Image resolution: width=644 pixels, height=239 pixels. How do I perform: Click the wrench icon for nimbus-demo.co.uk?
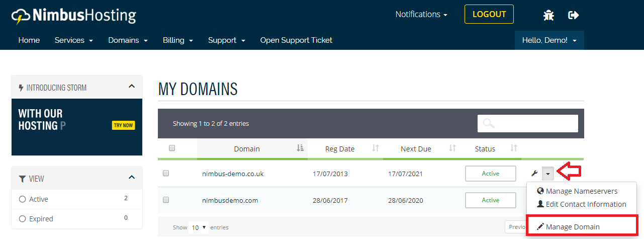point(534,174)
